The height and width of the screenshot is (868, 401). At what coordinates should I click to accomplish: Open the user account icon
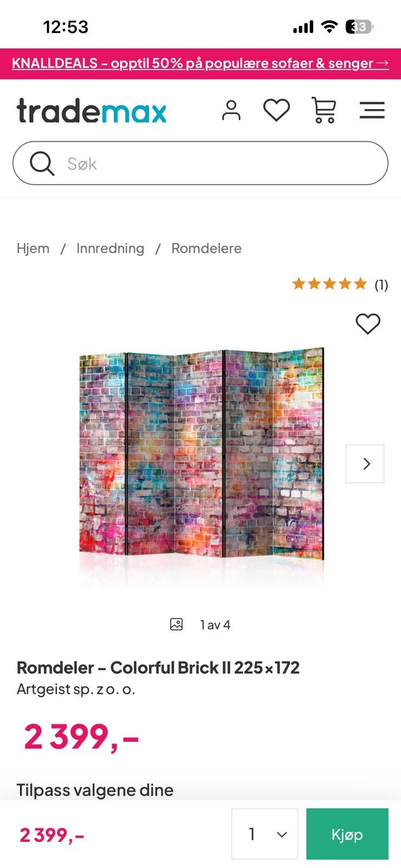pyautogui.click(x=231, y=110)
